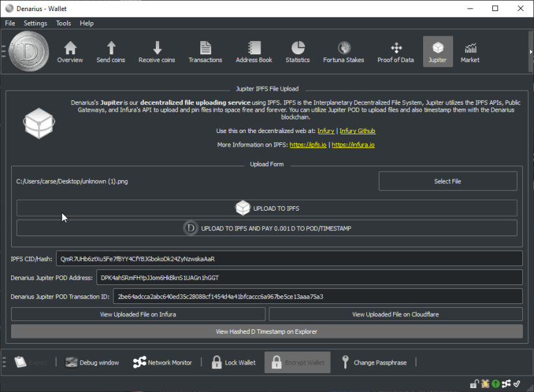
Task: Open the Settings menu
Action: [35, 23]
